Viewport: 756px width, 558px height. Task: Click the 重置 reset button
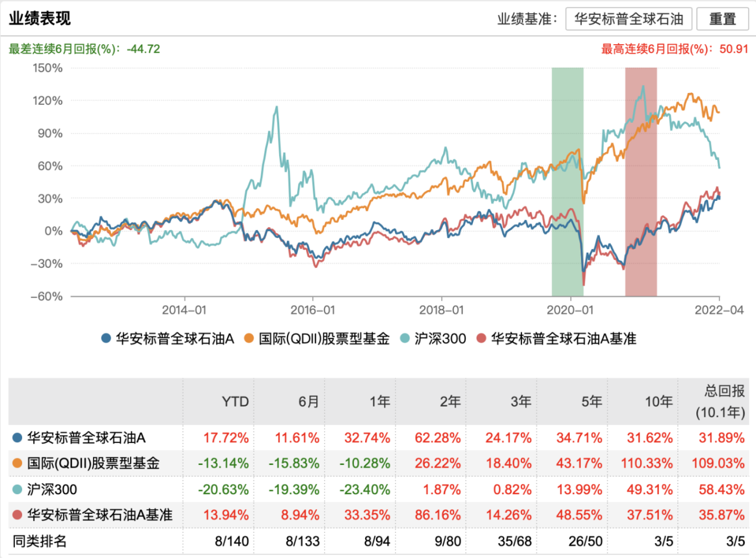click(722, 19)
